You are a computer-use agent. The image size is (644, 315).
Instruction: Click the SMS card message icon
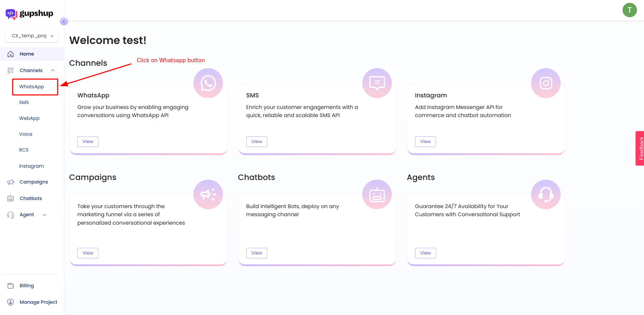377,83
